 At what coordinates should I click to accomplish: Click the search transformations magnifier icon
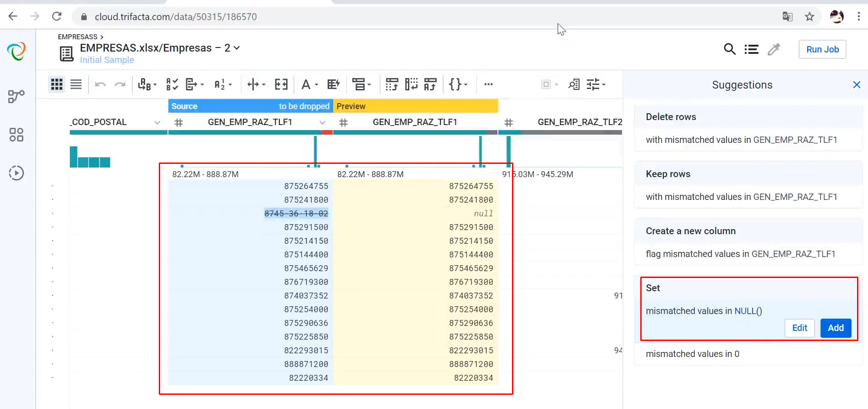729,49
